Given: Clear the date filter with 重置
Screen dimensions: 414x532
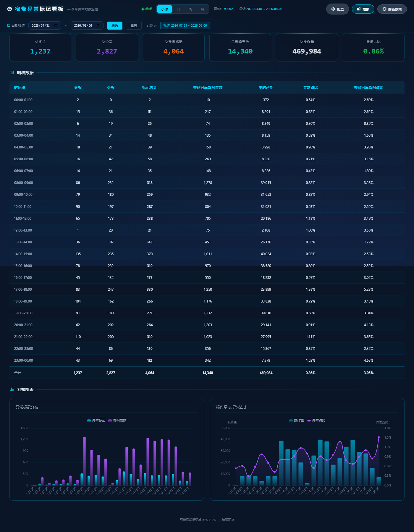Looking at the screenshot, I should click(134, 26).
